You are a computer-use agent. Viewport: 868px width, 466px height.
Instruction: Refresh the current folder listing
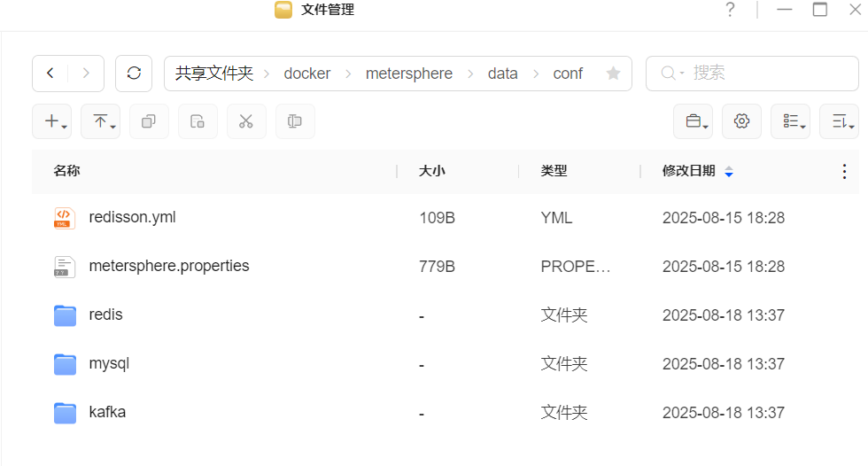tap(134, 74)
